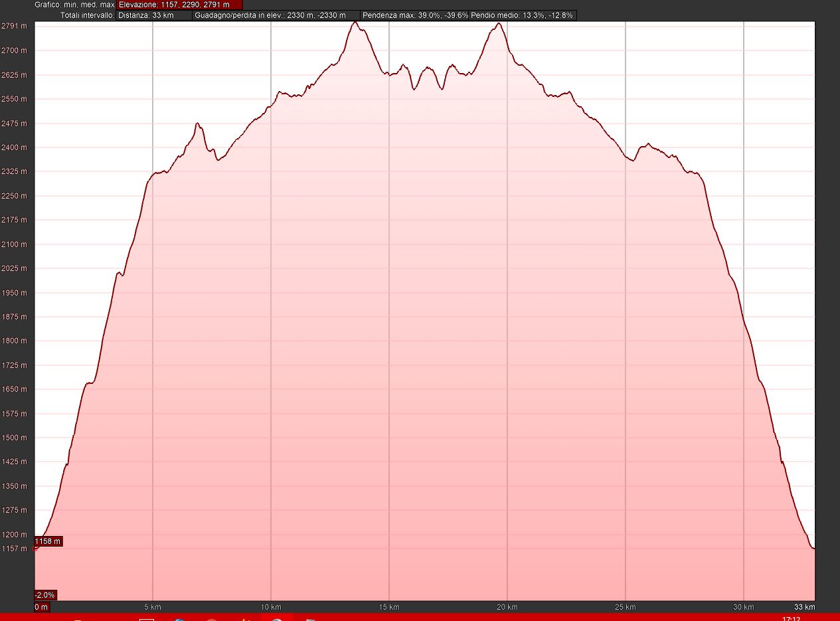The width and height of the screenshot is (840, 621).
Task: Click the Totali intervallo label
Action: (x=87, y=15)
